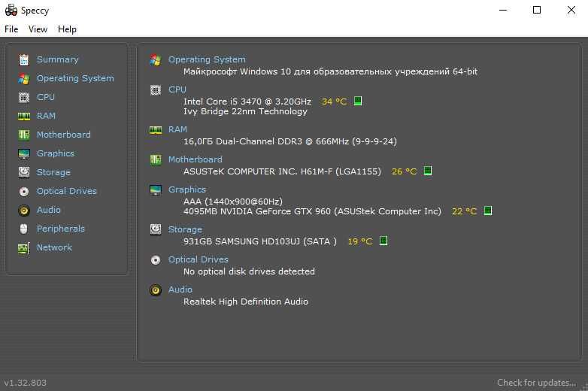Open the File menu
Screen dimensions: 588x391
[x=11, y=29]
